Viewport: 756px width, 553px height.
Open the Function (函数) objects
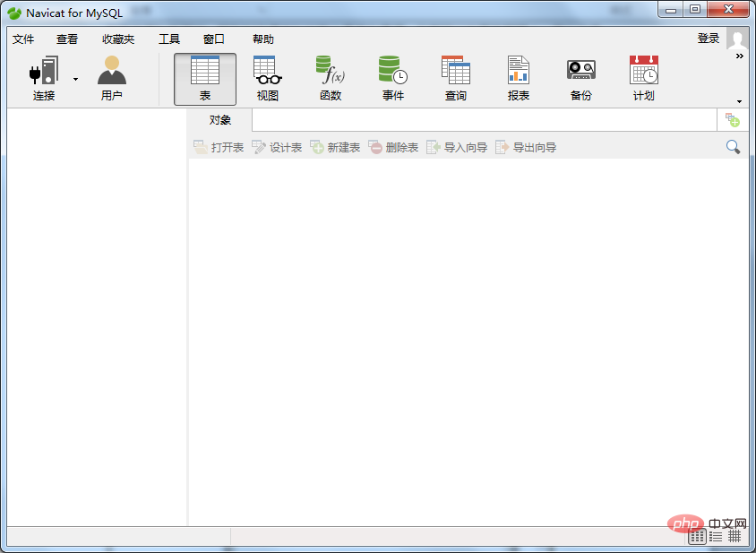click(x=331, y=79)
